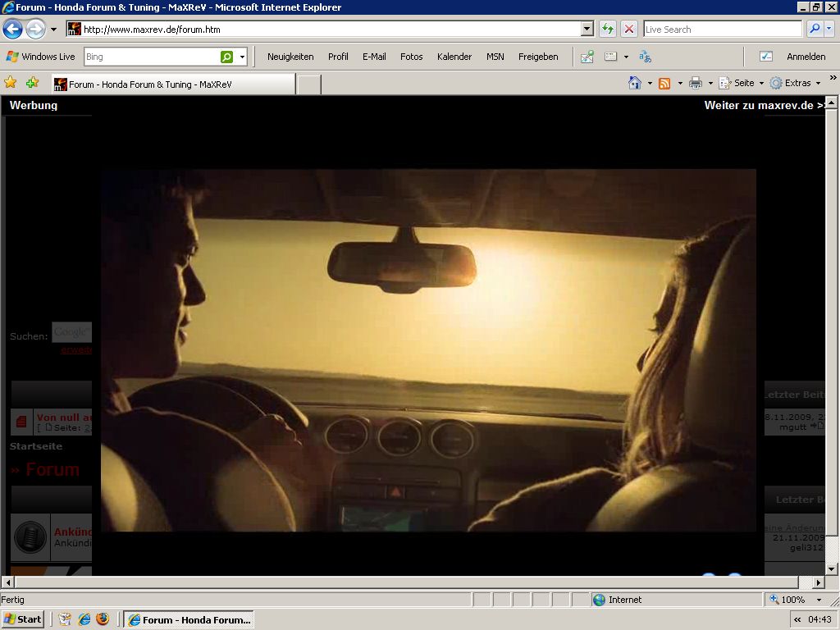Expand the Extras tools menu
This screenshot has height=630, width=840.
pos(796,83)
